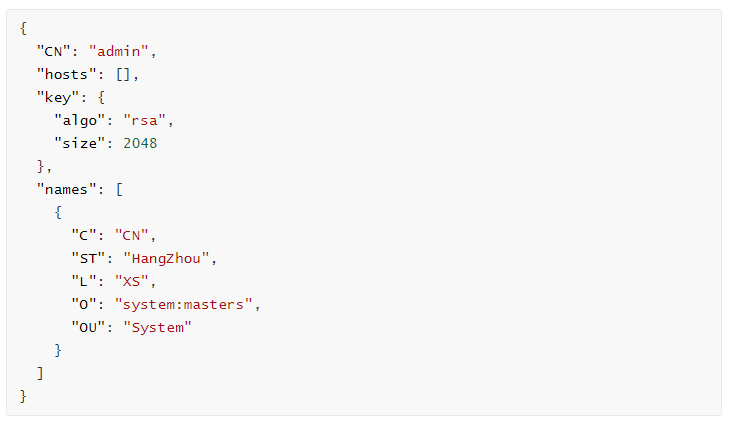The width and height of the screenshot is (730, 426).
Task: Click the "system:masters" value
Action: (183, 304)
